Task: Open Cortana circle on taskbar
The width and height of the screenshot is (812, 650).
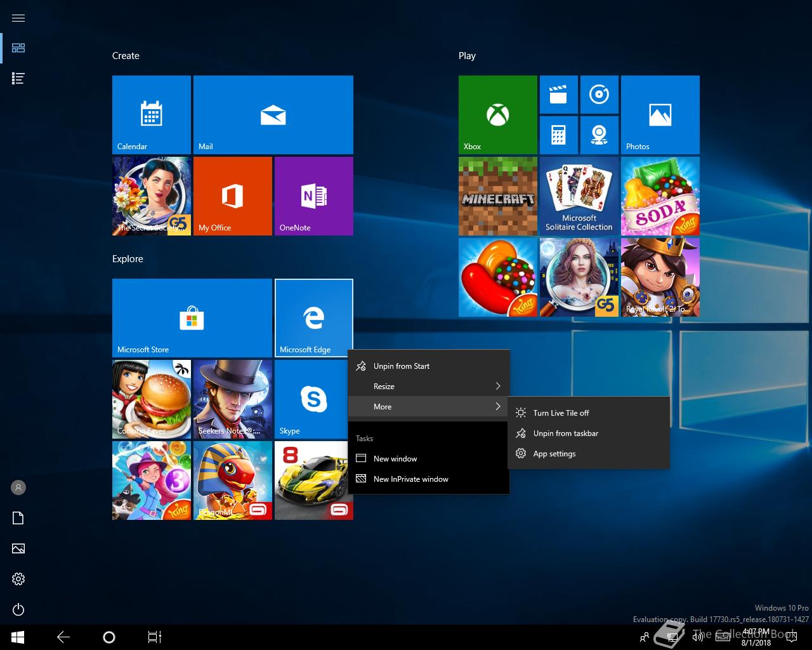Action: pos(109,637)
